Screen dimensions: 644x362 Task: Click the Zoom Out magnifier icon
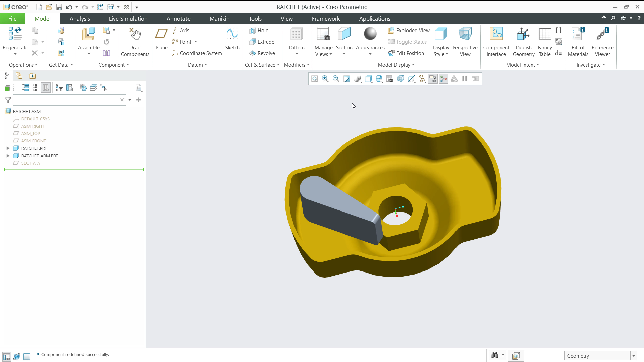coord(336,79)
